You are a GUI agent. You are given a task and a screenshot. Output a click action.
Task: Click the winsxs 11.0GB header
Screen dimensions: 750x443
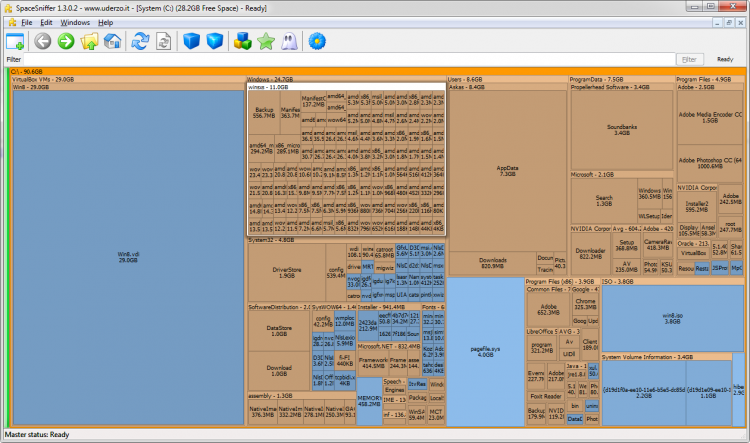[x=346, y=87]
